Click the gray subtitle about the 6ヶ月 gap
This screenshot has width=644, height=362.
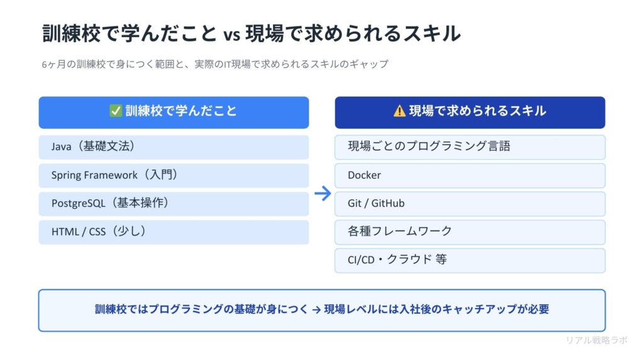[216, 62]
